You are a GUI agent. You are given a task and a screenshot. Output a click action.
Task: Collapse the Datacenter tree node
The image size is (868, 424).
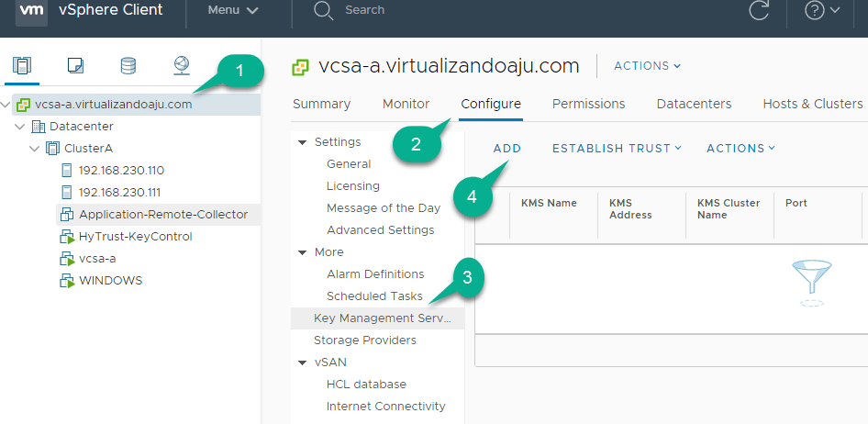tap(20, 126)
